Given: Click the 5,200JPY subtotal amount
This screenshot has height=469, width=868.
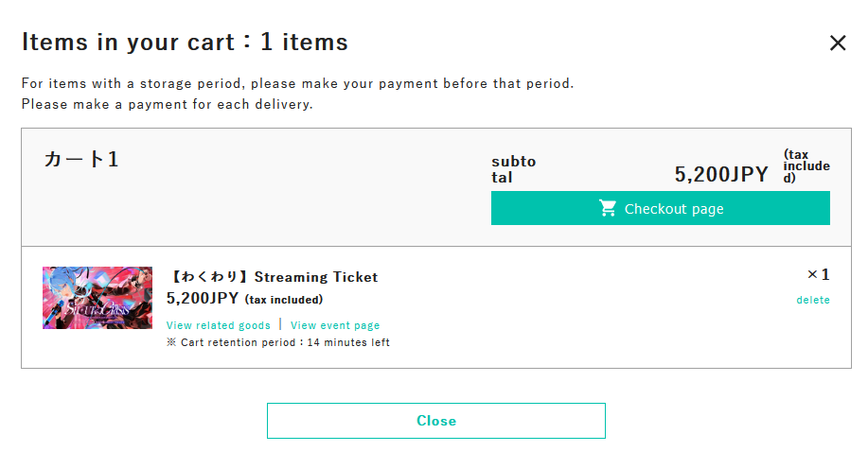Looking at the screenshot, I should pos(721,174).
